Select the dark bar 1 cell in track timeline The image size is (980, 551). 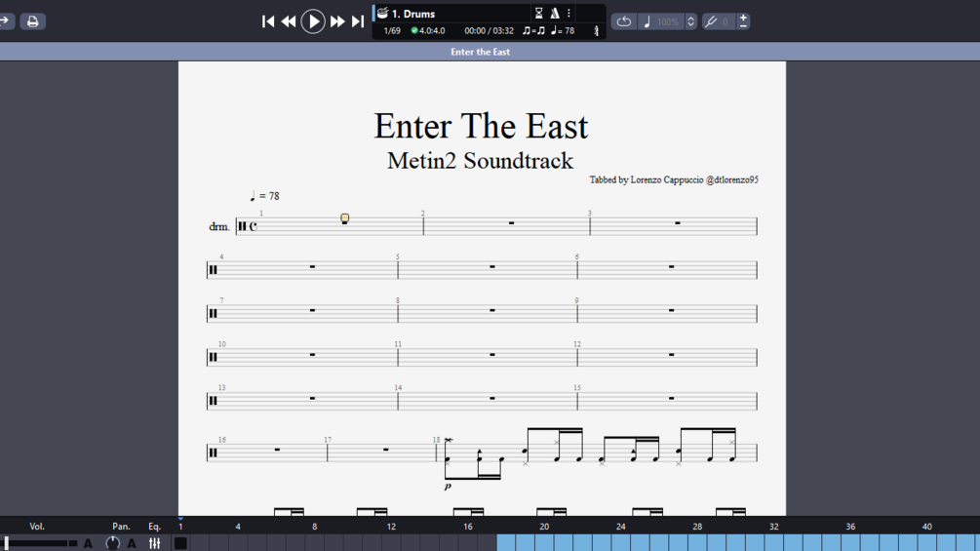pyautogui.click(x=180, y=543)
